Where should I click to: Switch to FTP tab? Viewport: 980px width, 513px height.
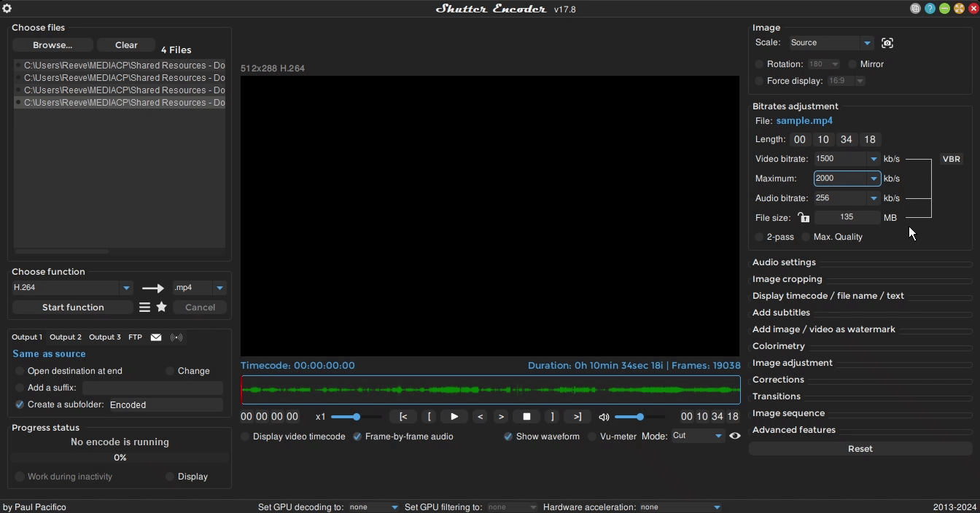pyautogui.click(x=135, y=337)
